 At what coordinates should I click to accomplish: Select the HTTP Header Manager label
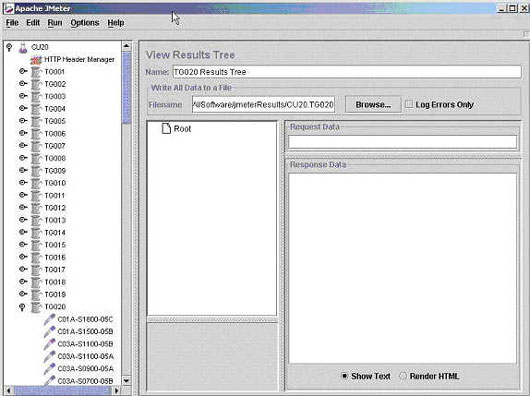[x=79, y=60]
